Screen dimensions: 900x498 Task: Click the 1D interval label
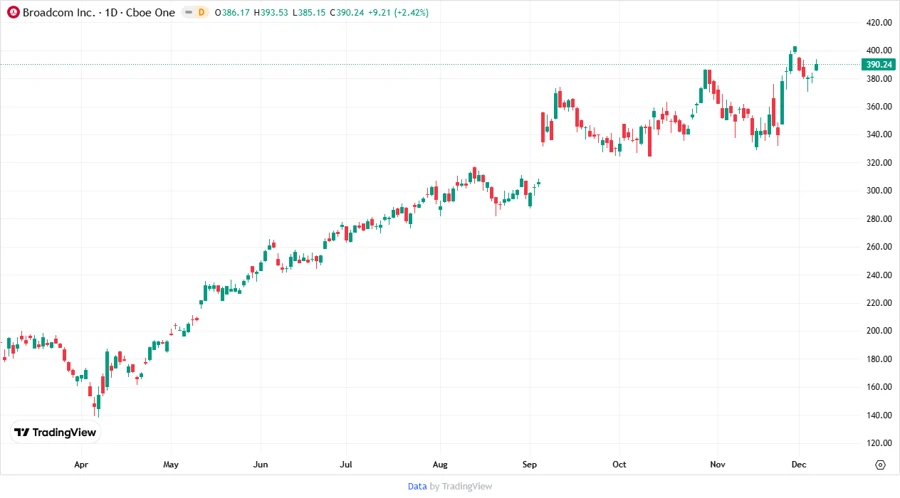[x=111, y=12]
